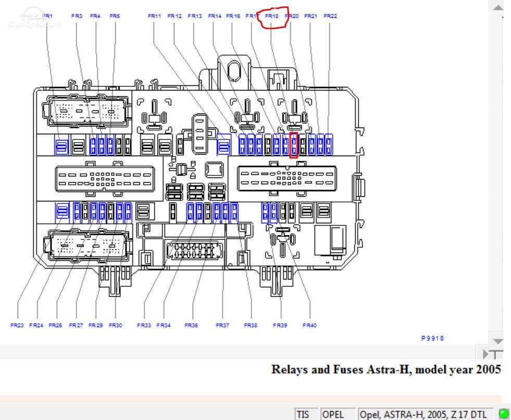Click the FR21 label text
The height and width of the screenshot is (420, 511).
point(310,16)
